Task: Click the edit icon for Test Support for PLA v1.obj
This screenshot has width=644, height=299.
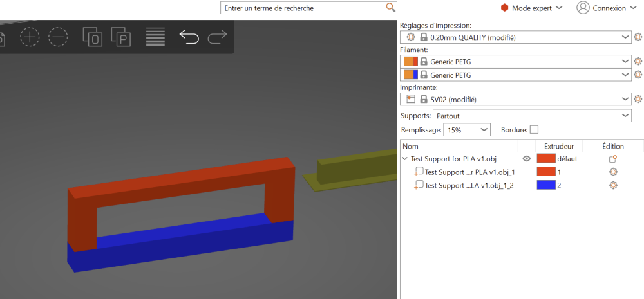Action: point(613,159)
